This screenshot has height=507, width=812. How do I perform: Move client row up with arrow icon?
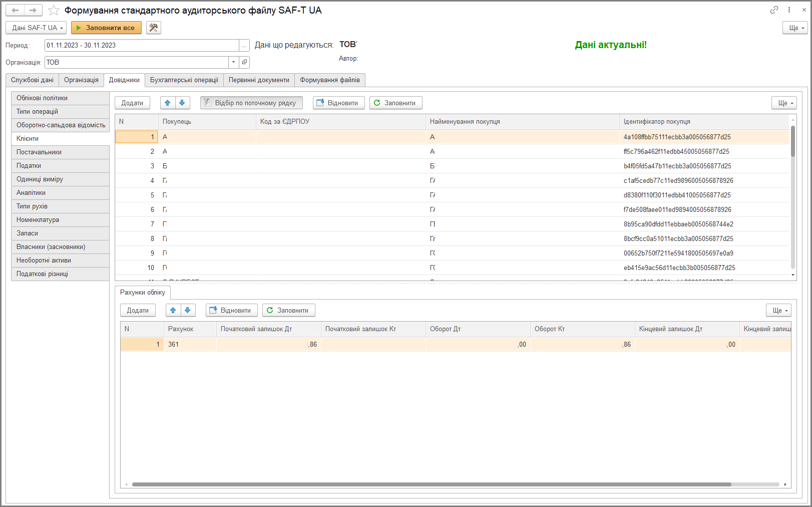pyautogui.click(x=168, y=103)
